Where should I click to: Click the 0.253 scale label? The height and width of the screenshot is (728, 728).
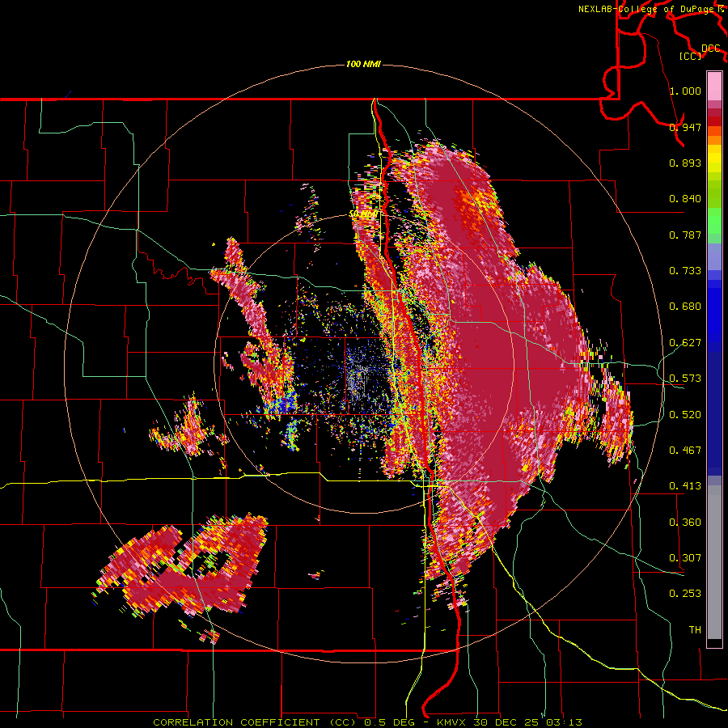tap(685, 594)
